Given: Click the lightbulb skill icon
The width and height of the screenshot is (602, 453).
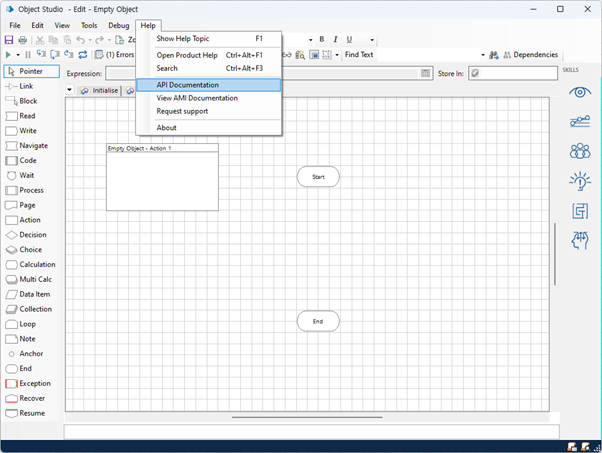Looking at the screenshot, I should coord(579,181).
